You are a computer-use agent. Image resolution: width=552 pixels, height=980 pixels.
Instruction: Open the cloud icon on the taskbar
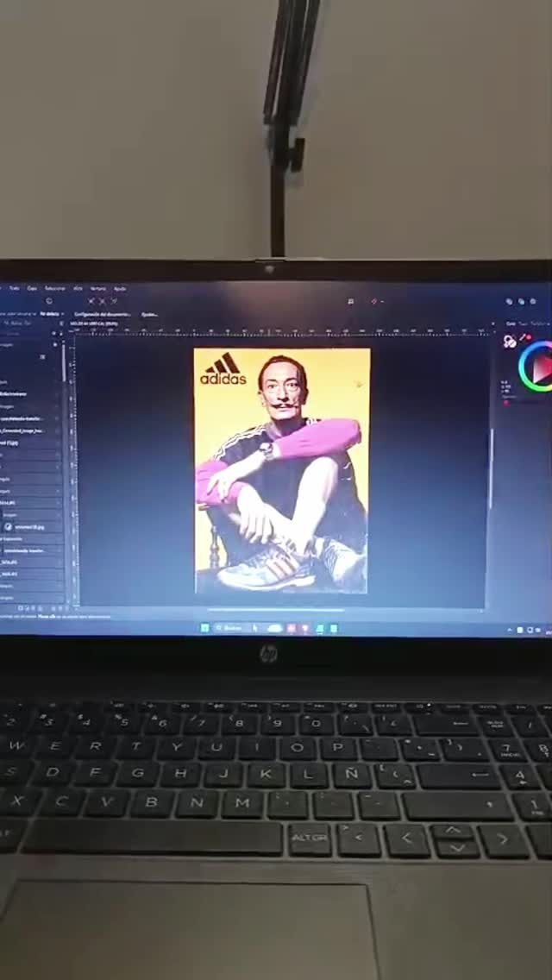point(274,628)
